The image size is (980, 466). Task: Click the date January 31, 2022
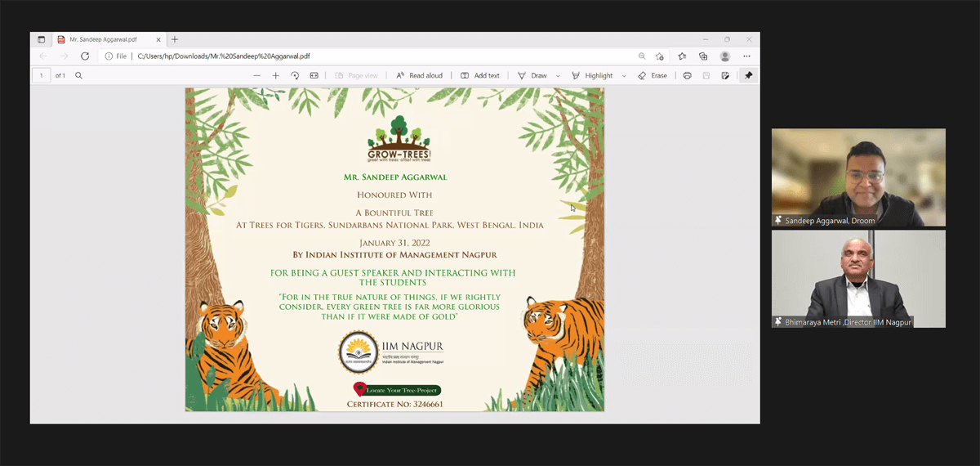coord(394,243)
